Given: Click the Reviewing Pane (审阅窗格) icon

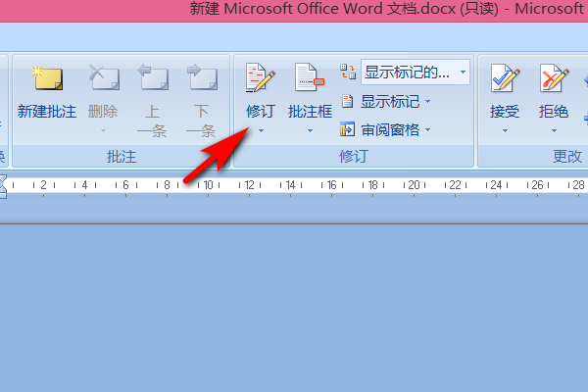Looking at the screenshot, I should tap(347, 129).
